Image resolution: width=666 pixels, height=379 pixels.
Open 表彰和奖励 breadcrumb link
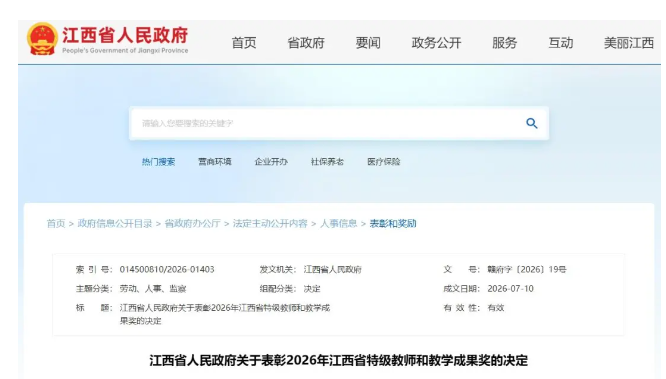click(393, 223)
